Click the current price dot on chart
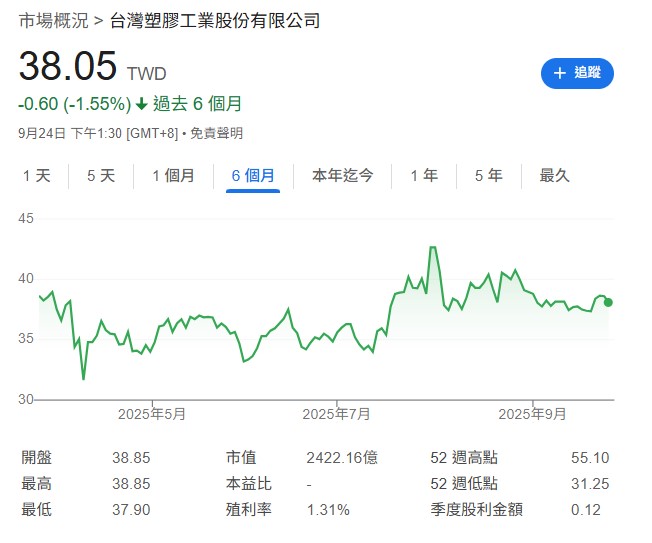Image resolution: width=652 pixels, height=543 pixels. pos(608,302)
